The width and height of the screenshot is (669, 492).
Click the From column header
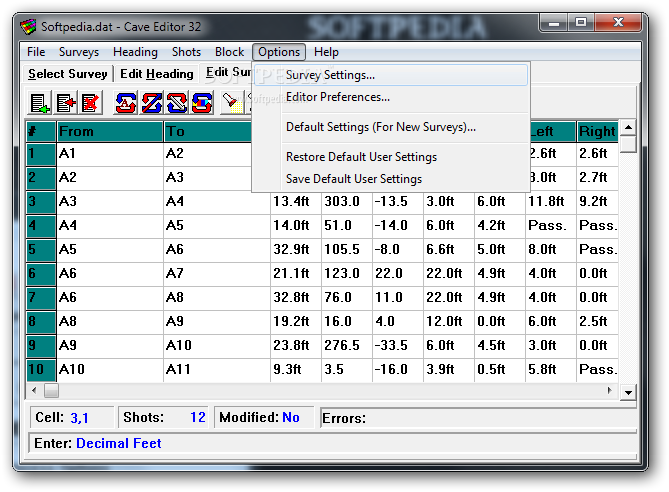(110, 131)
